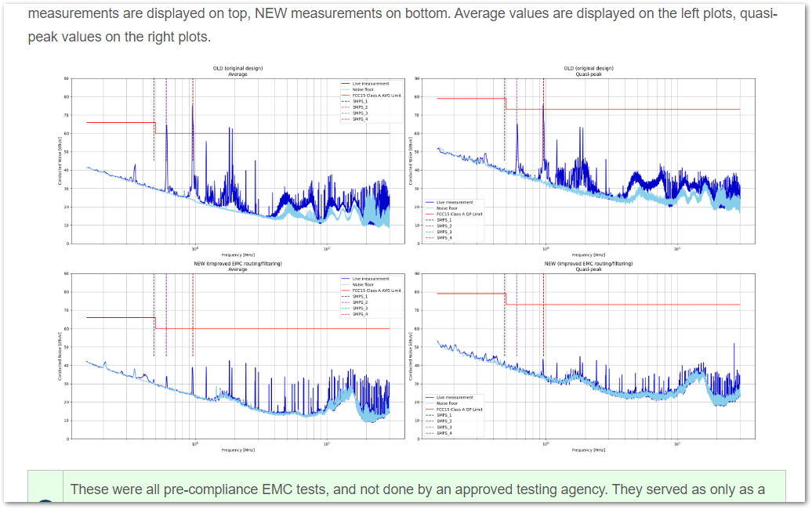The image size is (812, 509).
Task: Click the title of the OLD Average plot
Action: 237,70
